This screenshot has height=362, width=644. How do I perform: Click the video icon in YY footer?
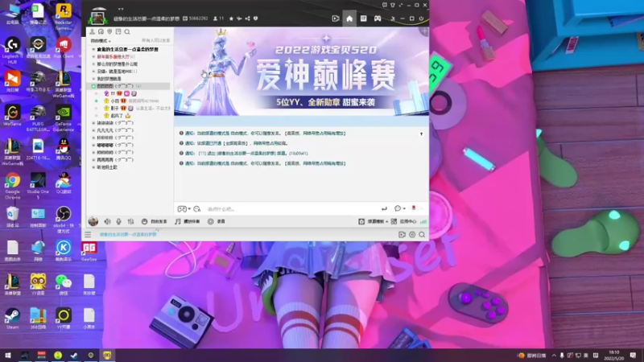(402, 235)
